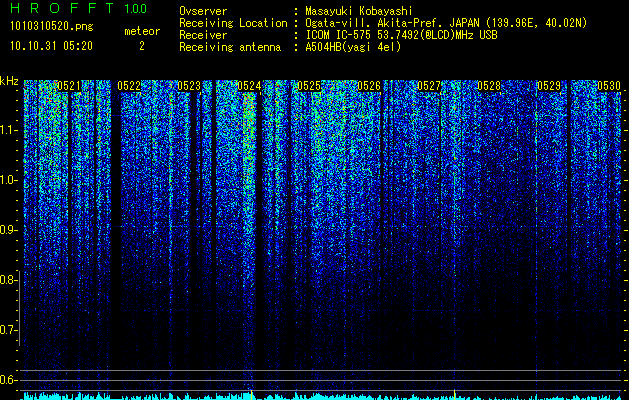Click the 1.0 kHz axis label
Screen dimensions: 629x400
point(7,180)
